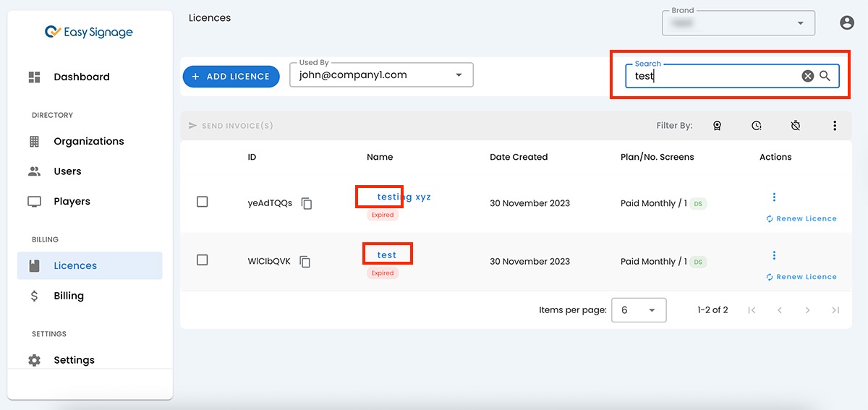Open the Brand dropdown
This screenshot has width=868, height=410.
[x=800, y=23]
